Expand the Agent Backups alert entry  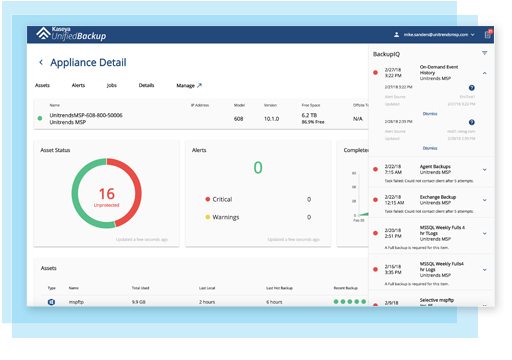pos(484,170)
